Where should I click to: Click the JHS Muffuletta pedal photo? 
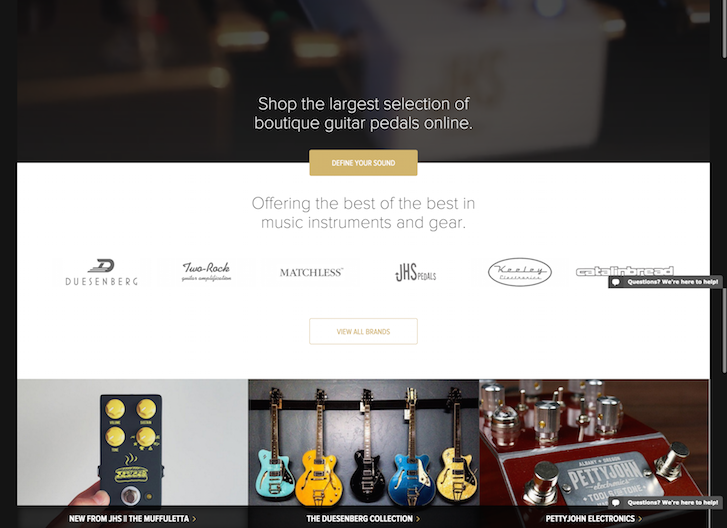click(133, 443)
